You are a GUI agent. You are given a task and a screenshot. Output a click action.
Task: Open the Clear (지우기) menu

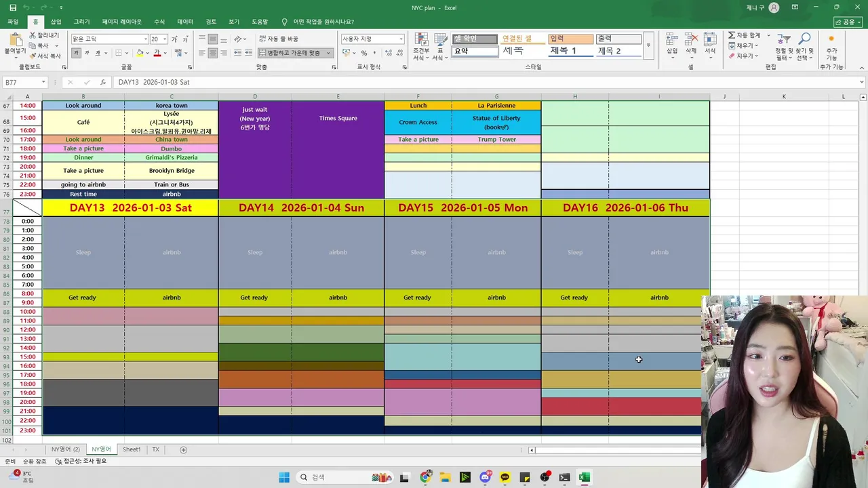[743, 56]
